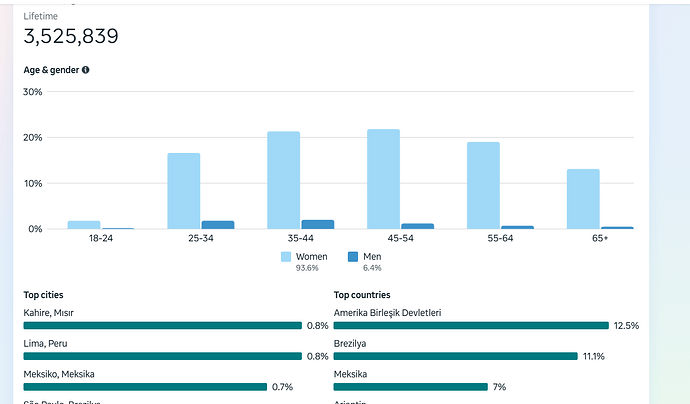Select the Brezilya country bar

pos(455,356)
